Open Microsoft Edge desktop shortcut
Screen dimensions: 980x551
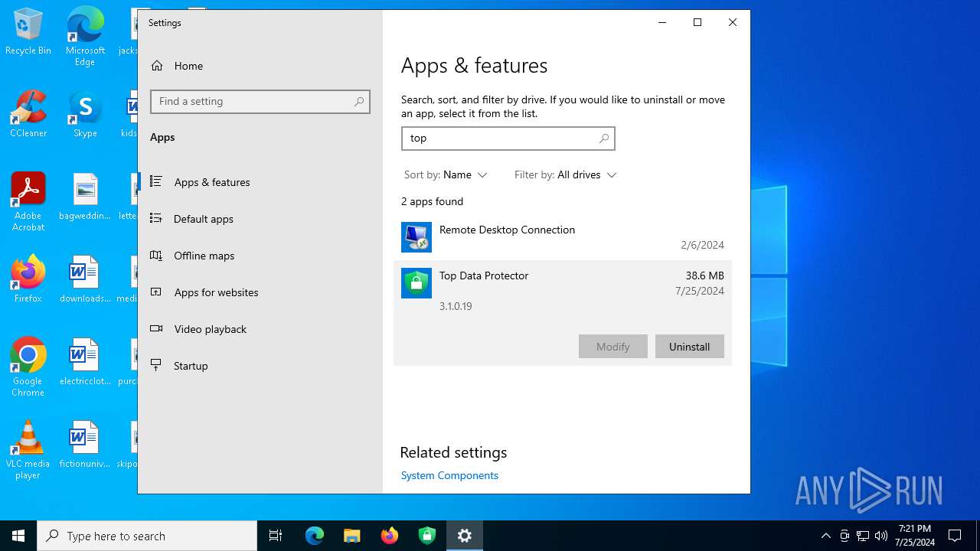(85, 37)
